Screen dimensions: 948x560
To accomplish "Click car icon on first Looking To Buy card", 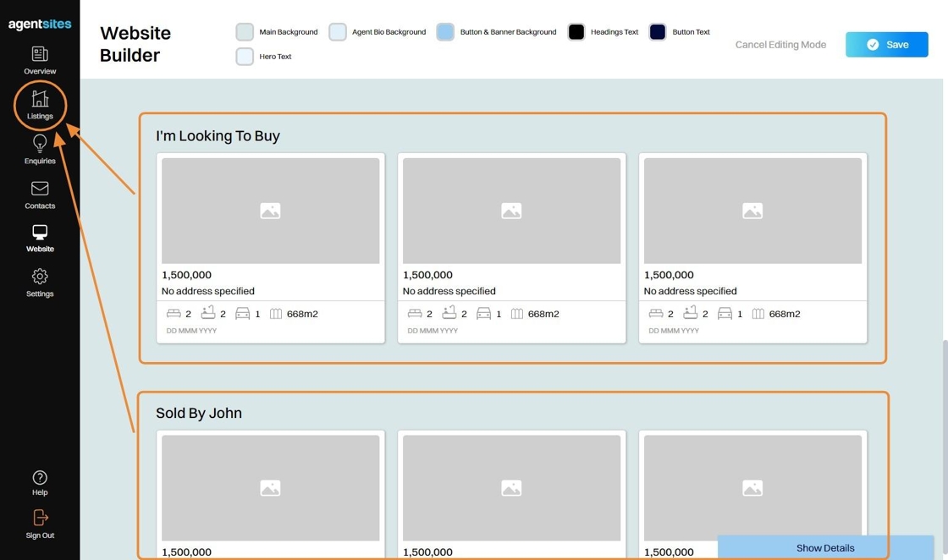I will click(x=242, y=314).
